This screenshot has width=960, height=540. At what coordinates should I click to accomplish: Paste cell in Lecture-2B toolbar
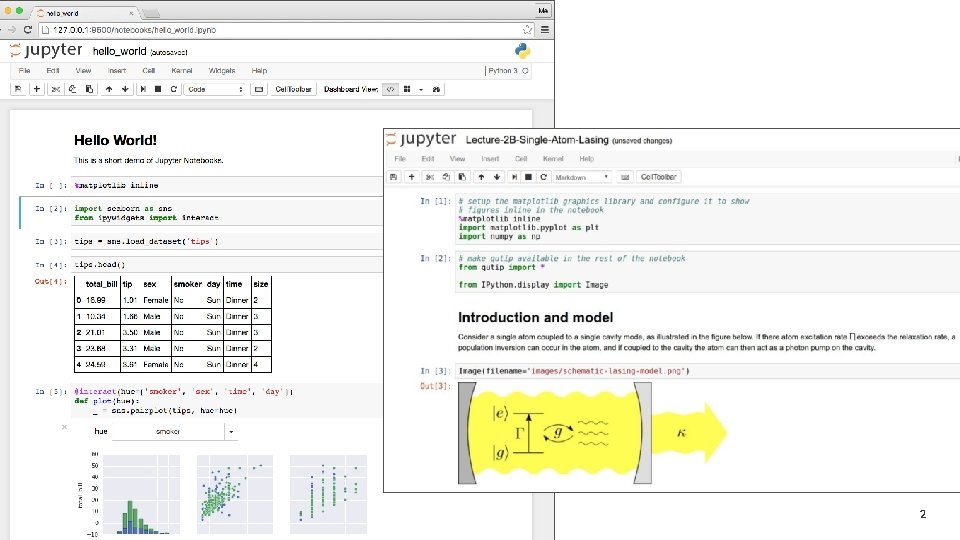[462, 177]
